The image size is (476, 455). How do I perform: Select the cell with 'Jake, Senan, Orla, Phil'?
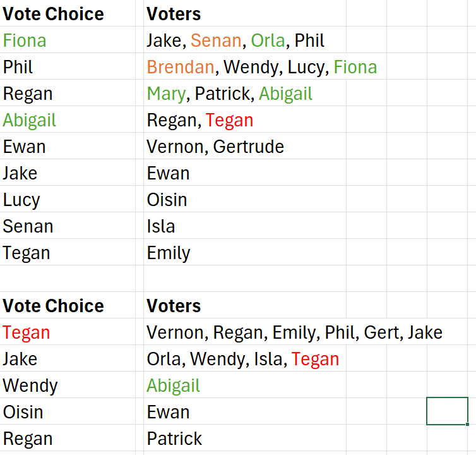point(245,40)
